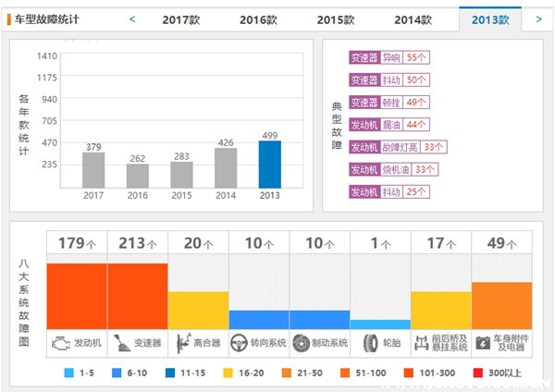Click the 发动机 烧机油 33个 fault tag
The width and height of the screenshot is (555, 392).
[394, 169]
